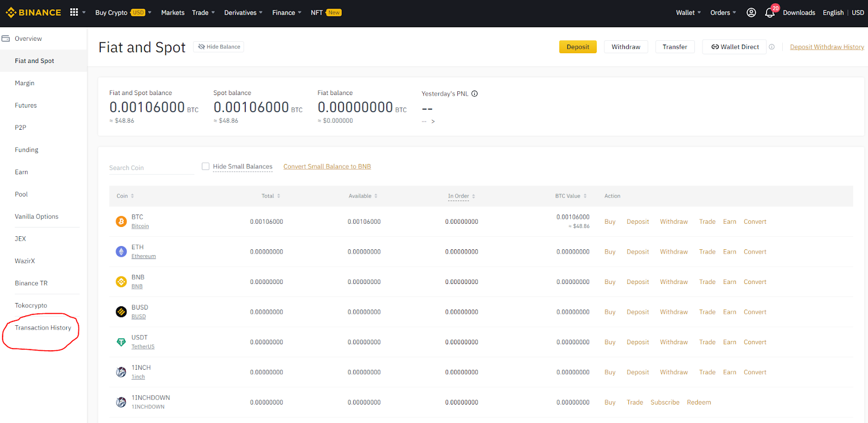Sort by BTC Value column arrows
Image resolution: width=868 pixels, height=423 pixels.
tap(585, 196)
